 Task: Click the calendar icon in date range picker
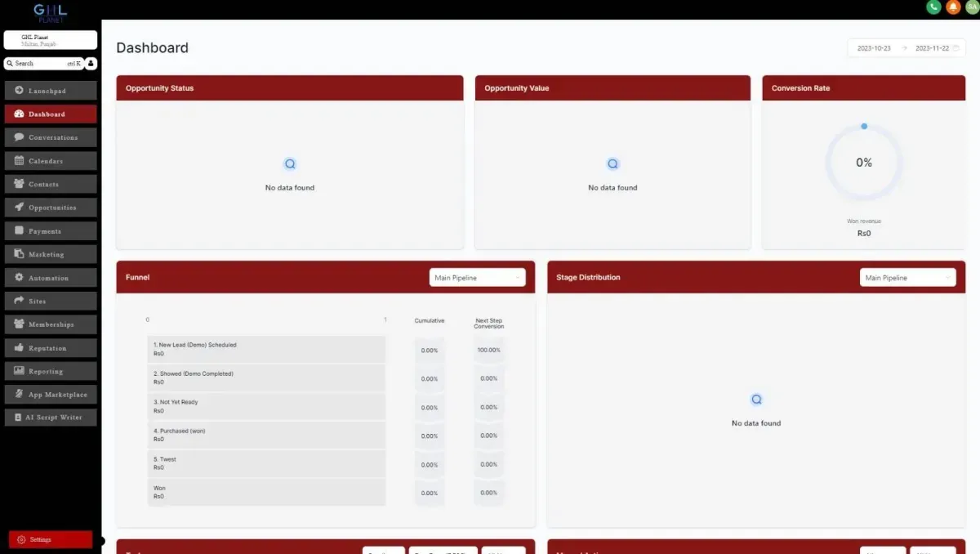pyautogui.click(x=955, y=48)
